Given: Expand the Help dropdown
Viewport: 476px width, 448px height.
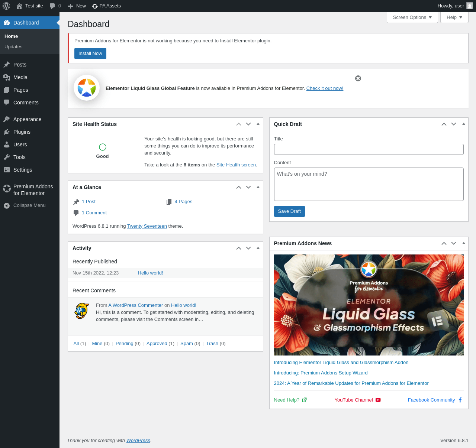Looking at the screenshot, I should [454, 17].
